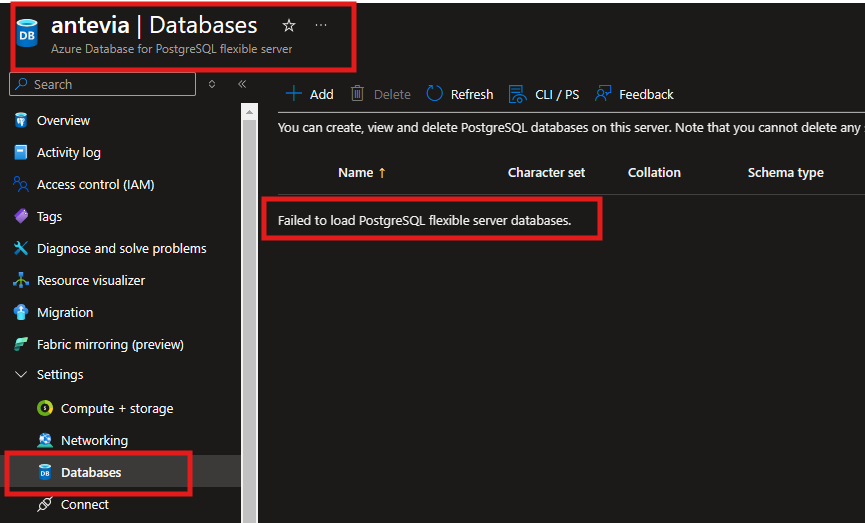Click the Collation column header
865x523 pixels.
coord(654,173)
